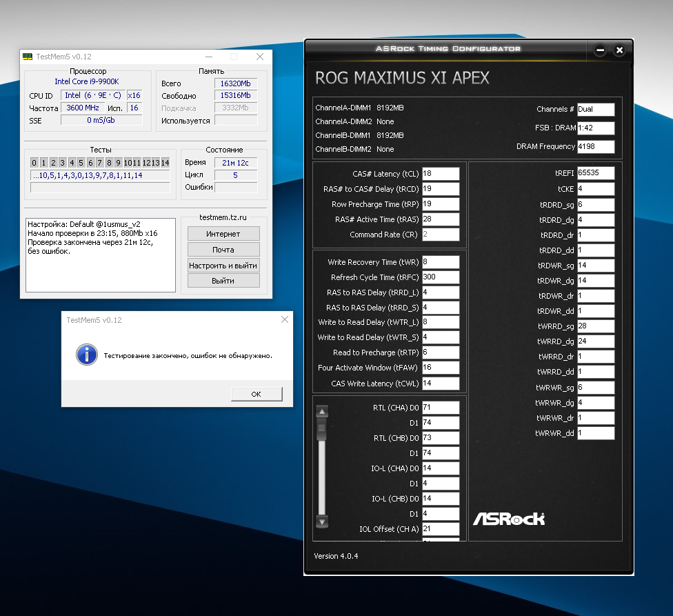
Task: Click the FSB : DRAM ratio field
Action: tap(596, 128)
